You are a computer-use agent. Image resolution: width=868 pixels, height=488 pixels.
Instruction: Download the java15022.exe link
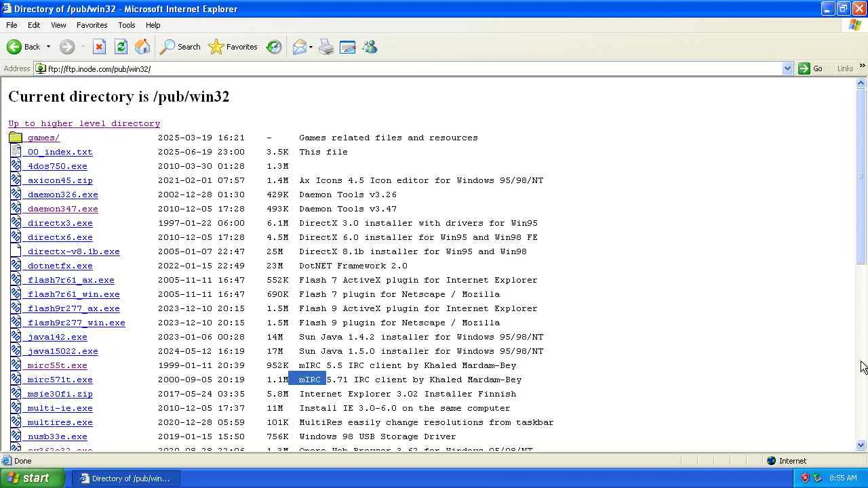coord(62,351)
